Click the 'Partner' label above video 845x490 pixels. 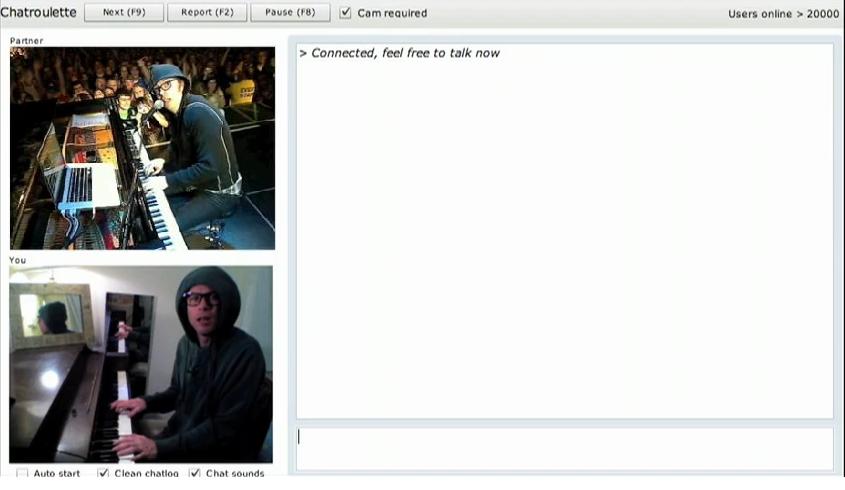coord(26,40)
